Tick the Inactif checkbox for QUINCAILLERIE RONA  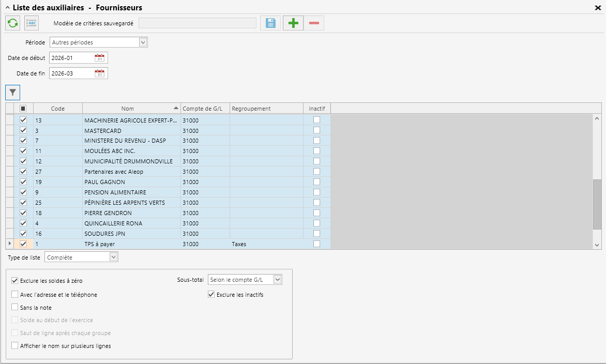click(317, 223)
